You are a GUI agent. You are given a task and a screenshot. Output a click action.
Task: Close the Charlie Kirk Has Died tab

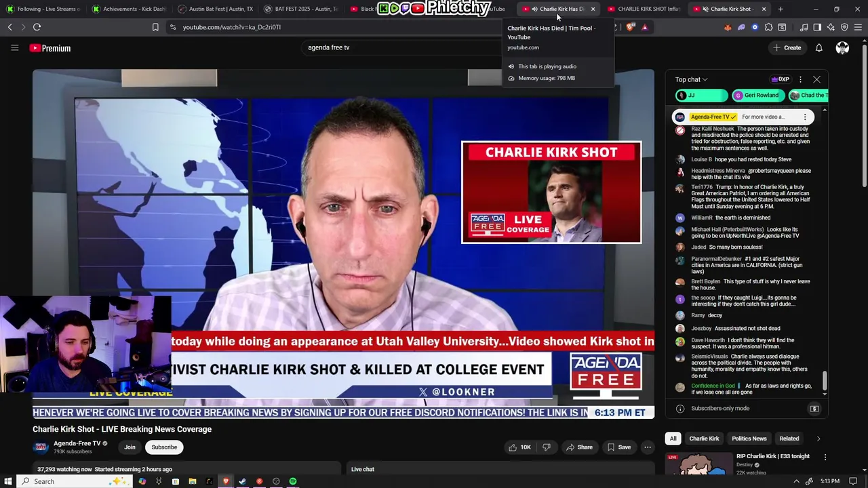click(593, 9)
